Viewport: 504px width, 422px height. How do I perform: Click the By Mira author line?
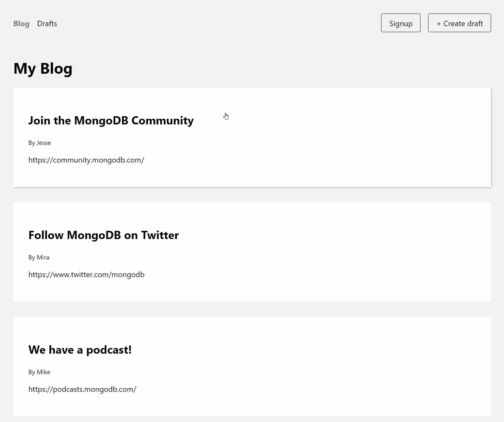(x=39, y=257)
